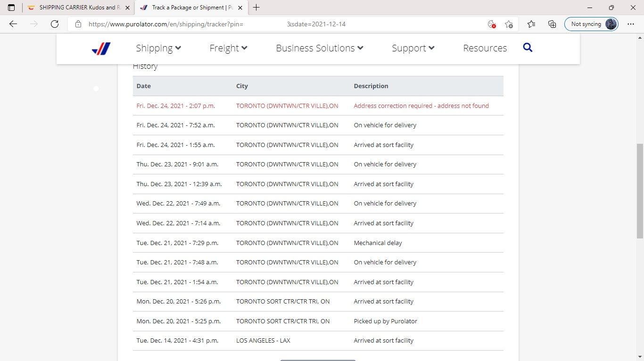Expand the Freight dropdown
The image size is (644, 361).
(x=228, y=48)
